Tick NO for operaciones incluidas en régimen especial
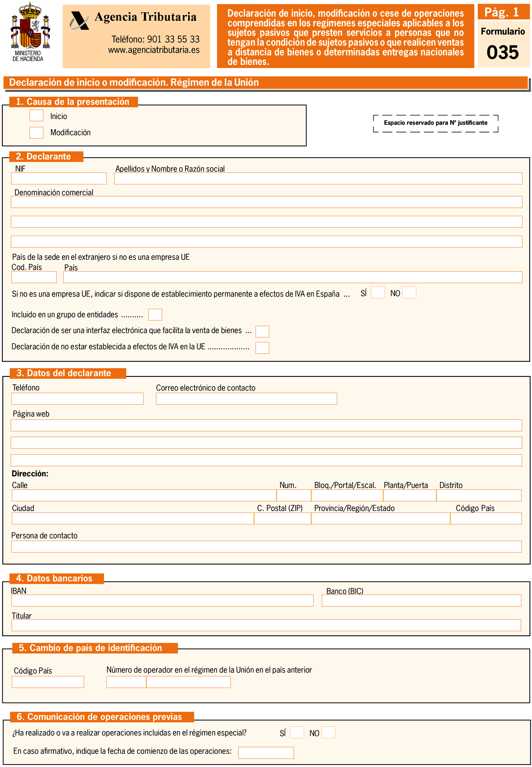This screenshot has width=532, height=767. point(328,732)
